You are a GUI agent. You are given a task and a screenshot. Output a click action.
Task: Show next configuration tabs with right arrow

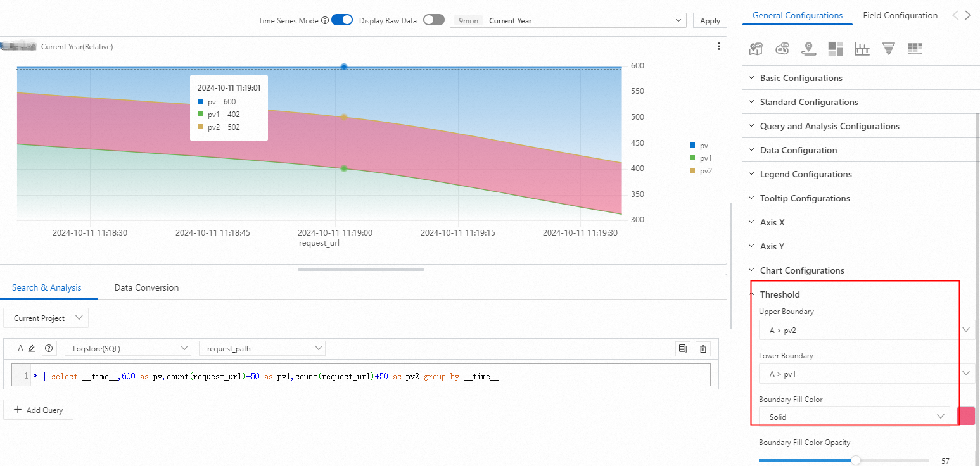[x=968, y=15]
